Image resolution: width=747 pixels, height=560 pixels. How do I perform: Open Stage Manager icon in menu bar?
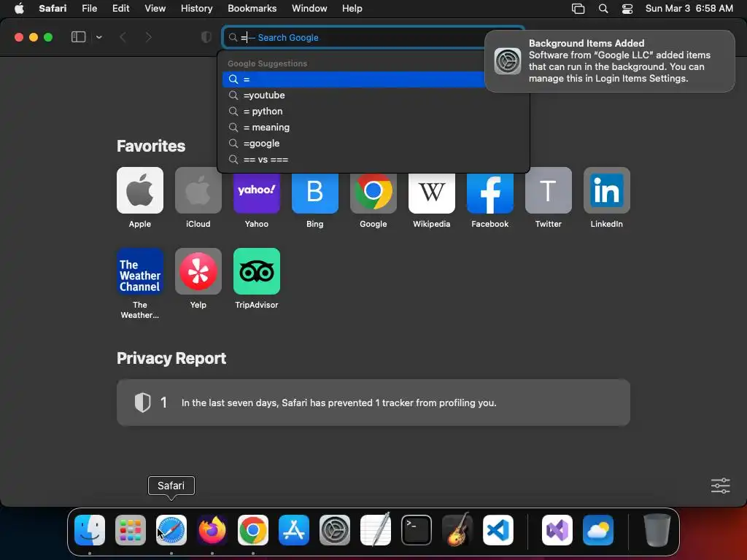(x=578, y=9)
